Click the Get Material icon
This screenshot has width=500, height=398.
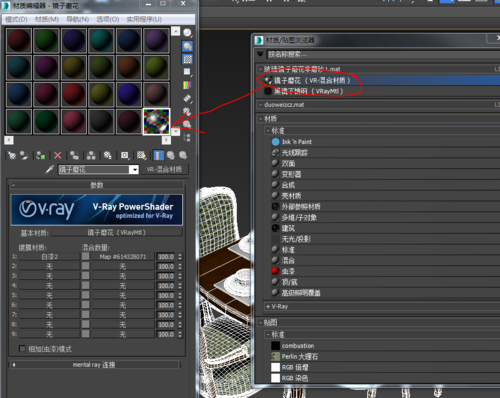[x=12, y=155]
